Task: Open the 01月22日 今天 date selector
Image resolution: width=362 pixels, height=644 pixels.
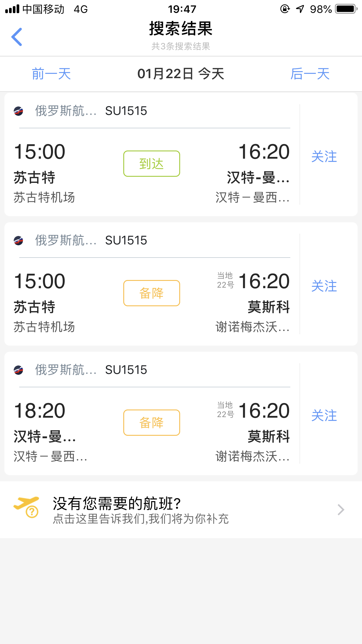Action: pos(181,74)
